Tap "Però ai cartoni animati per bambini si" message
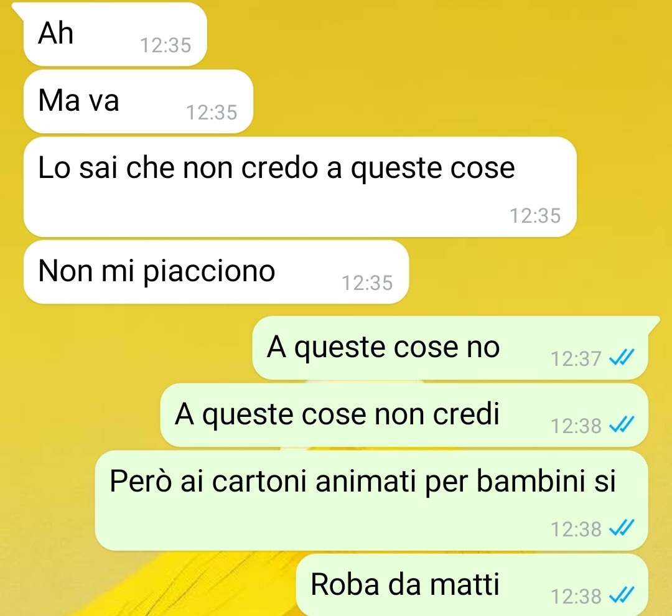Image resolution: width=672 pixels, height=616 pixels. pyautogui.click(x=371, y=500)
